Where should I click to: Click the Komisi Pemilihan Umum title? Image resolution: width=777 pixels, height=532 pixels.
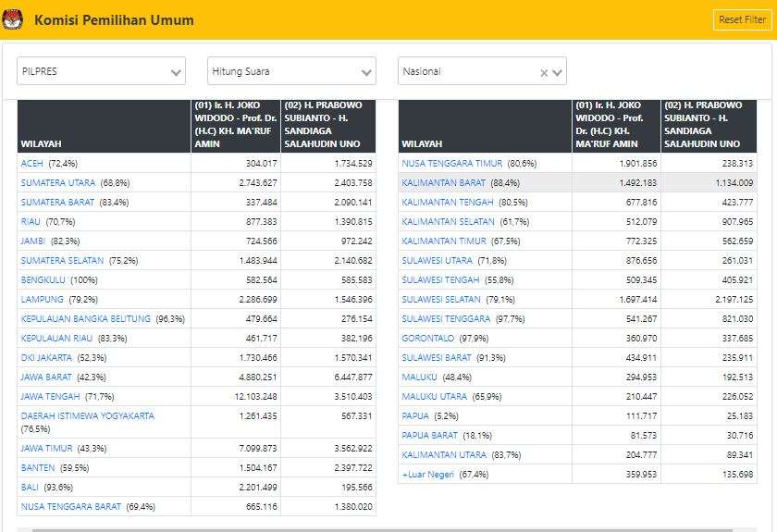(x=114, y=19)
